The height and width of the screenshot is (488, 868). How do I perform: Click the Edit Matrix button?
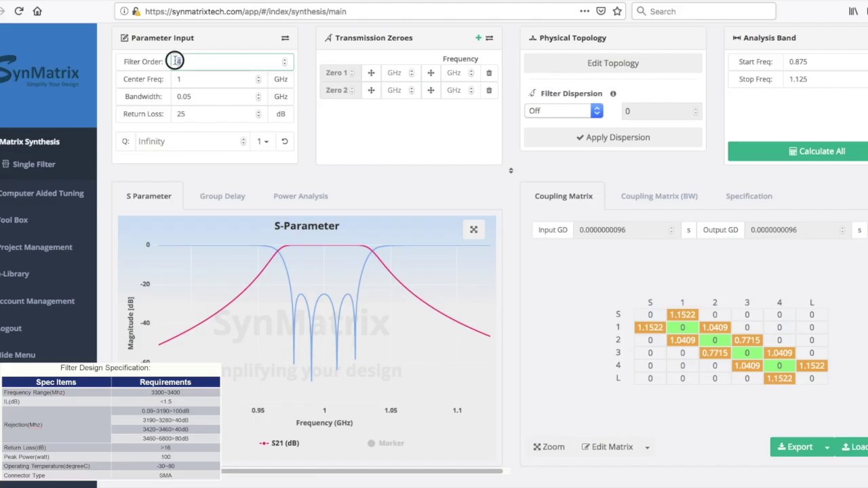coord(607,447)
